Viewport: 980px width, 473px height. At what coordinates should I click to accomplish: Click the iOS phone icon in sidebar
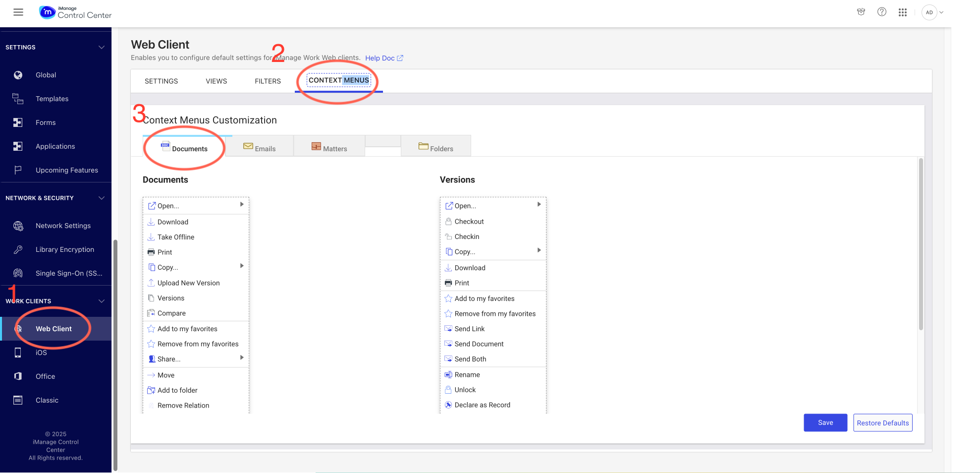(18, 353)
